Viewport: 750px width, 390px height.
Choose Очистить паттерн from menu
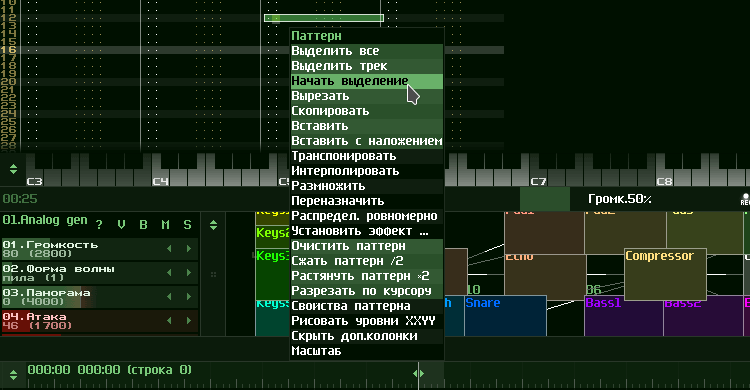(x=367, y=246)
